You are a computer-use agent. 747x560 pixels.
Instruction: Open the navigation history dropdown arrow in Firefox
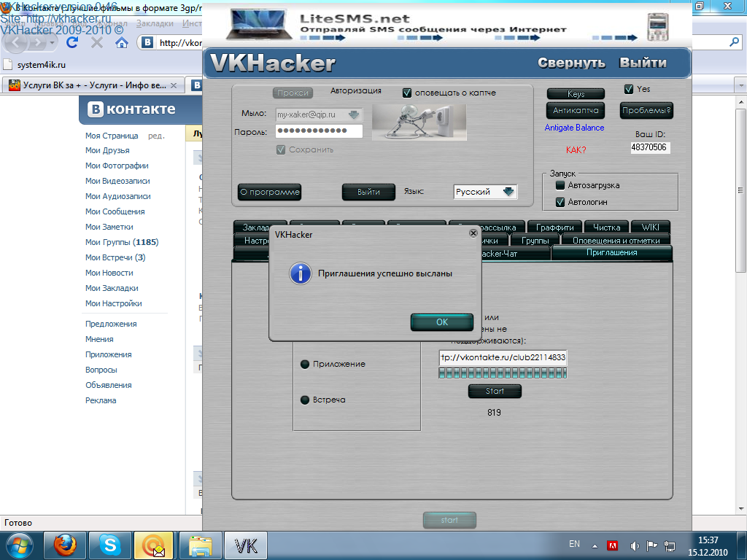(53, 43)
